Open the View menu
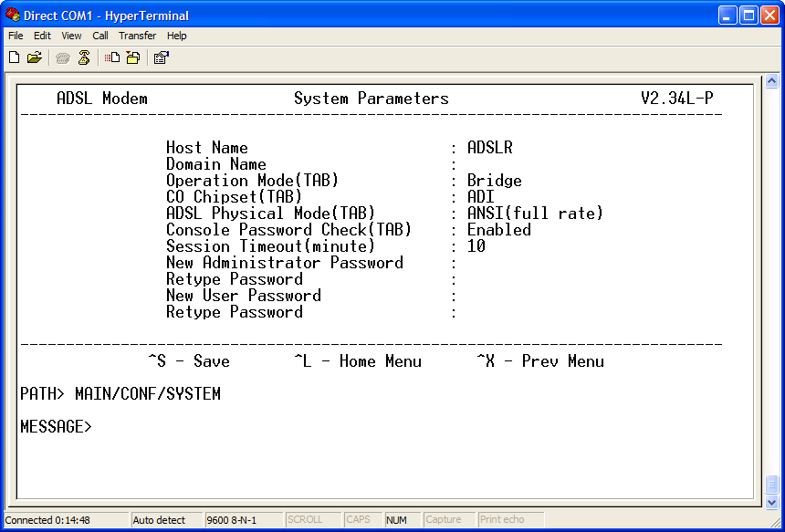 (x=70, y=36)
